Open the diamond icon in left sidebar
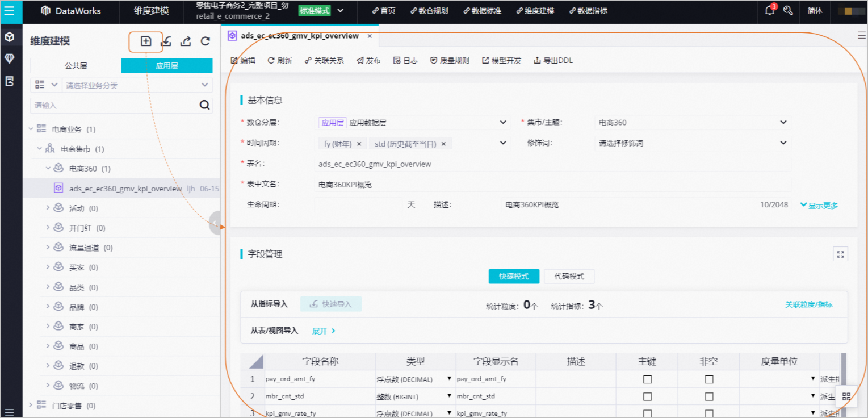Image resolution: width=868 pixels, height=418 pixels. pyautogui.click(x=9, y=58)
